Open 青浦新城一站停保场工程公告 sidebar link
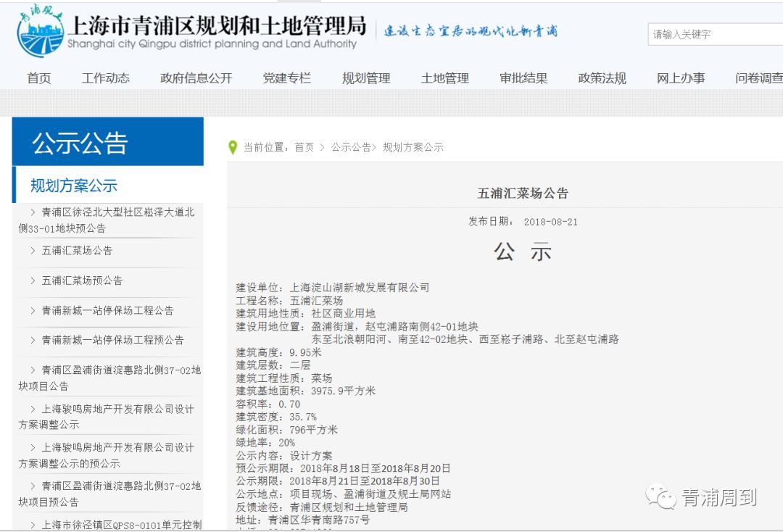 107,310
